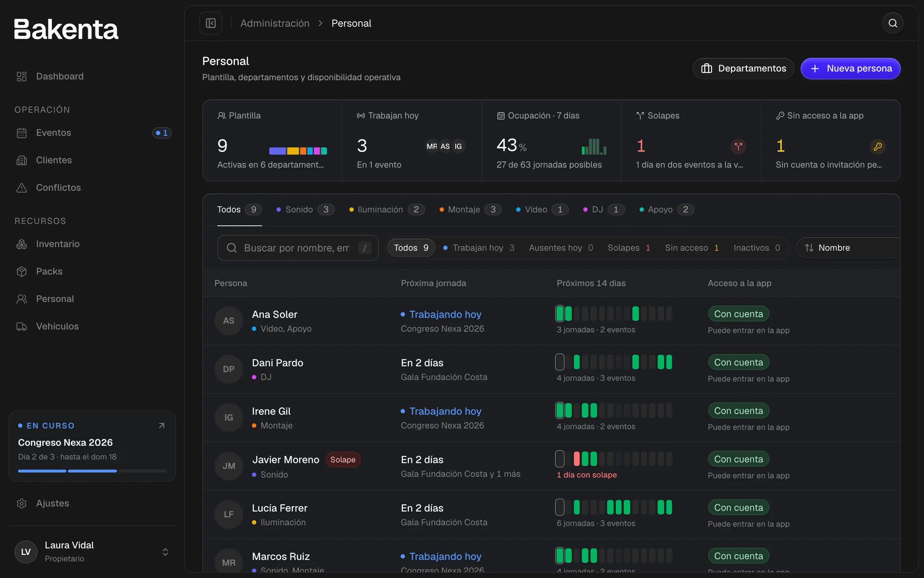Switch to the Sonido tab
The width and height of the screenshot is (924, 578).
(x=305, y=209)
